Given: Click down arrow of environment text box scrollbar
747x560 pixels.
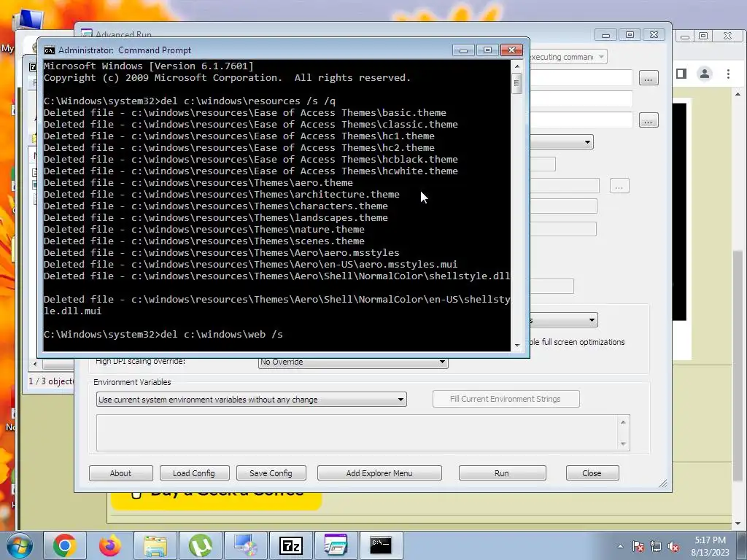Looking at the screenshot, I should (x=623, y=444).
